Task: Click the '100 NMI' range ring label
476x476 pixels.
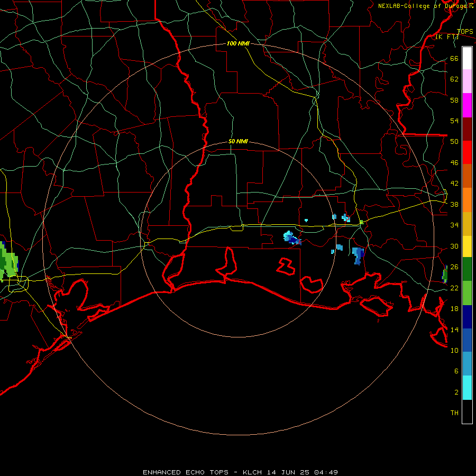Action: click(238, 43)
